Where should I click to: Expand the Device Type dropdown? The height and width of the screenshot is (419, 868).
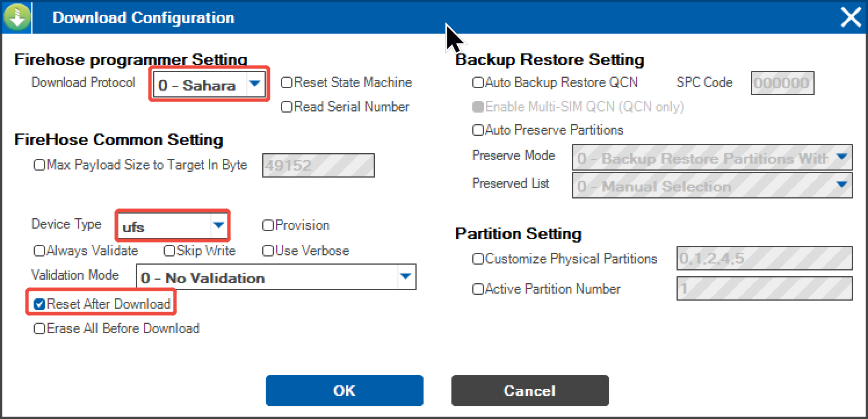point(218,226)
